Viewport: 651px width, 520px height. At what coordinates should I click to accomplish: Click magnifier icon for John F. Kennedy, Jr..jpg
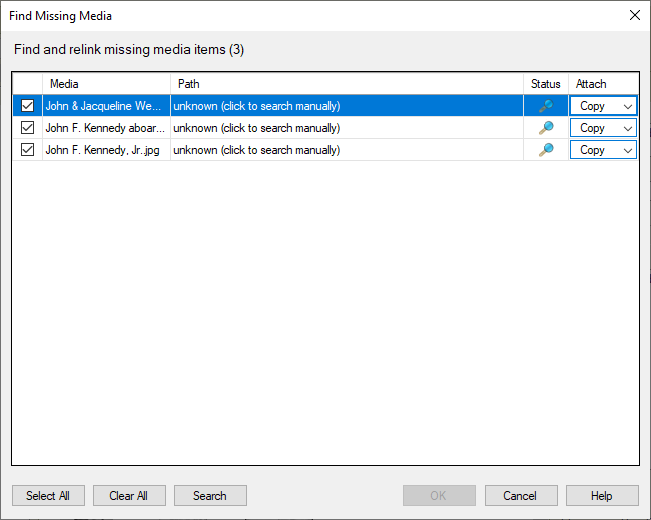point(546,150)
